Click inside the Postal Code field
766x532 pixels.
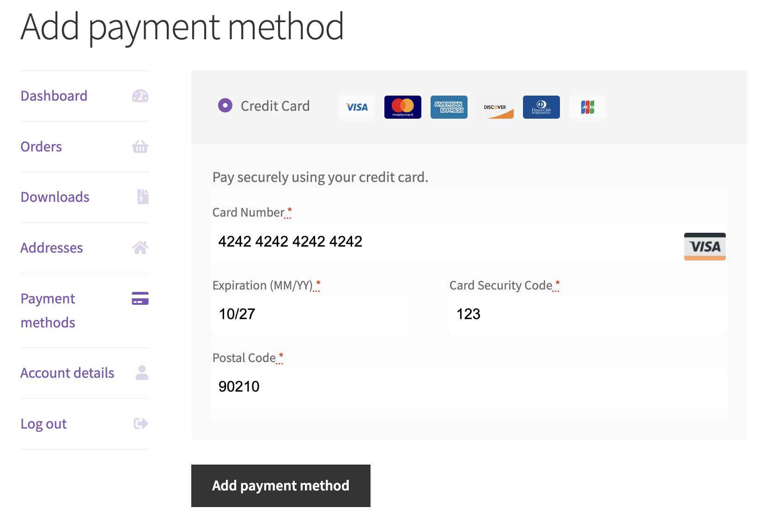click(468, 387)
